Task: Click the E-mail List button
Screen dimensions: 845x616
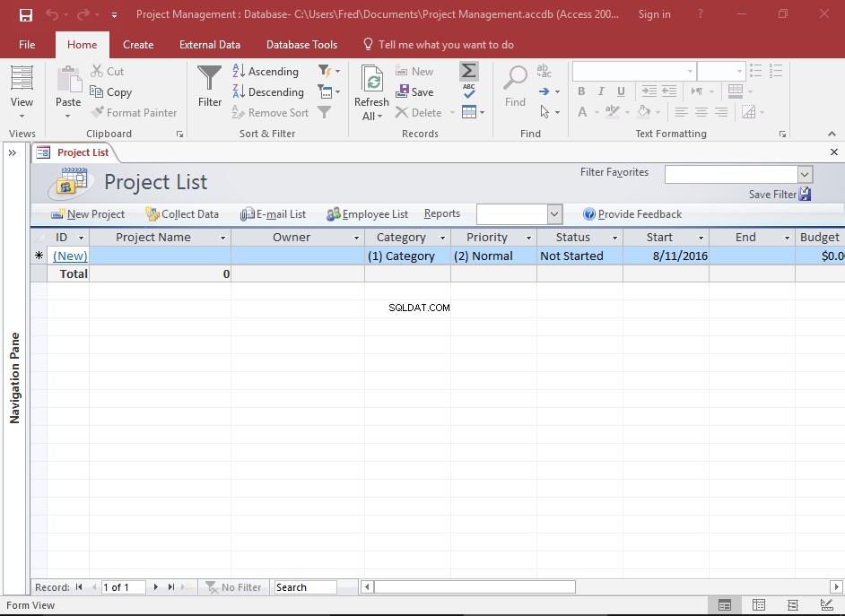Action: tap(274, 214)
